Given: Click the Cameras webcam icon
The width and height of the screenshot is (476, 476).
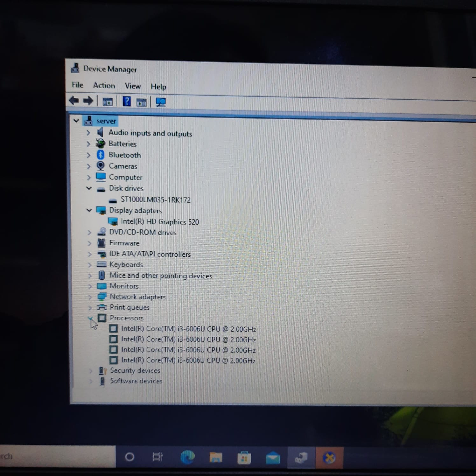Looking at the screenshot, I should [x=101, y=166].
